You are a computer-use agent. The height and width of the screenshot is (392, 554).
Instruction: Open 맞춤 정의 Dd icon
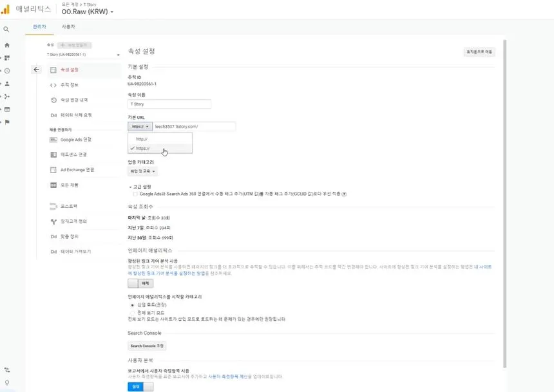click(x=53, y=237)
